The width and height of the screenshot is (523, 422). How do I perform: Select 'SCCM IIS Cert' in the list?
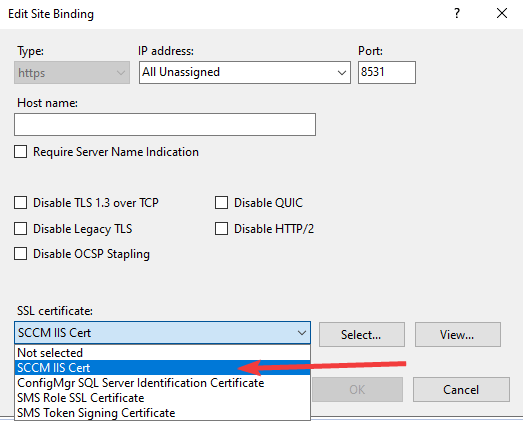[x=162, y=368]
